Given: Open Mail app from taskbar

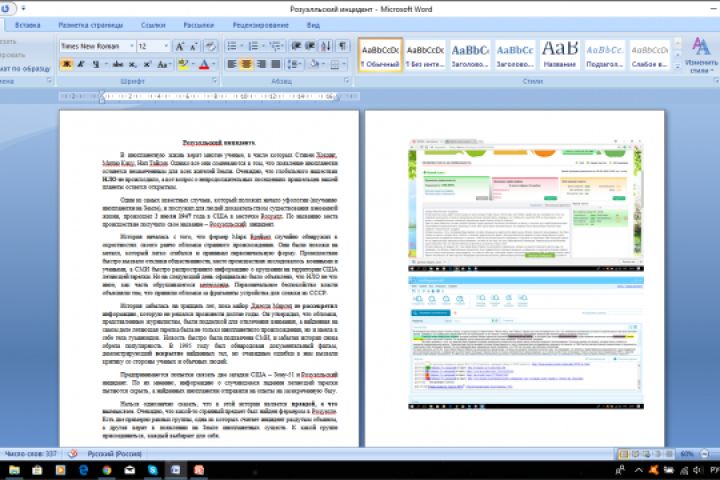Looking at the screenshot, I should [129, 470].
